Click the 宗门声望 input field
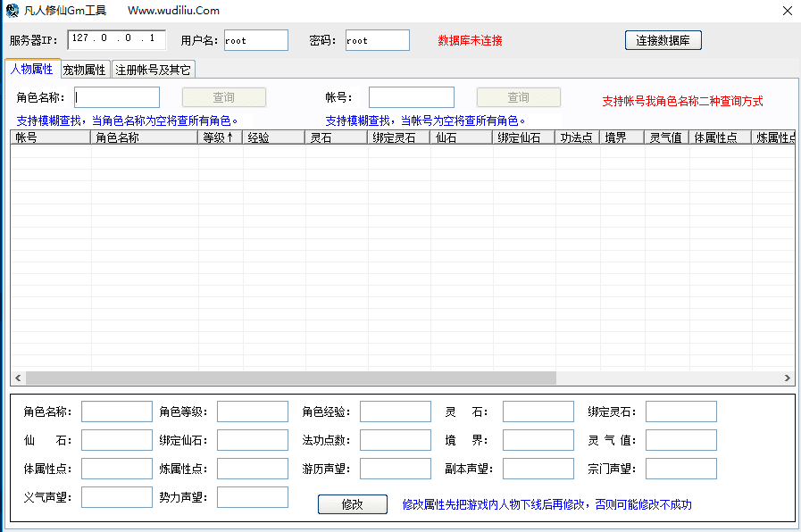Viewport: 801px width, 532px height. click(x=681, y=469)
